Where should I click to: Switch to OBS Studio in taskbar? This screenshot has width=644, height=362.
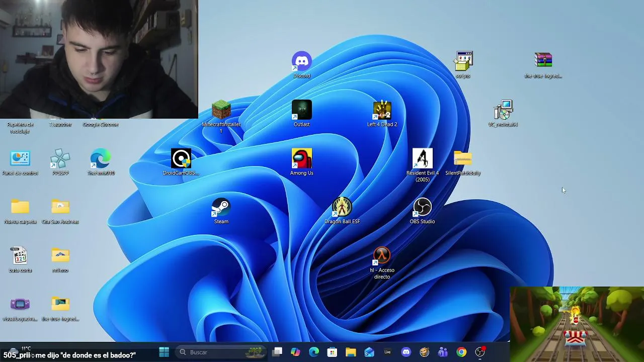pyautogui.click(x=480, y=352)
